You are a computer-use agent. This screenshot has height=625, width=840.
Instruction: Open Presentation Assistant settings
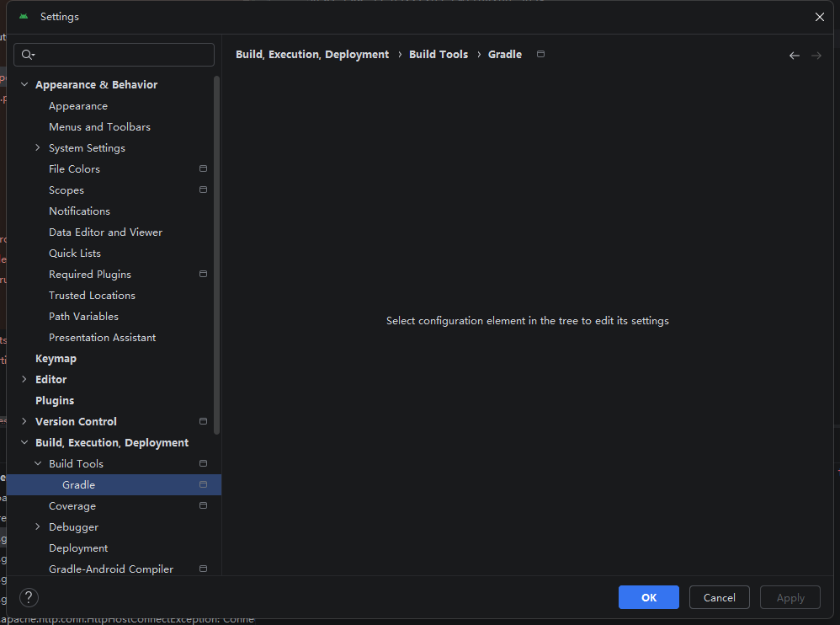pos(103,337)
